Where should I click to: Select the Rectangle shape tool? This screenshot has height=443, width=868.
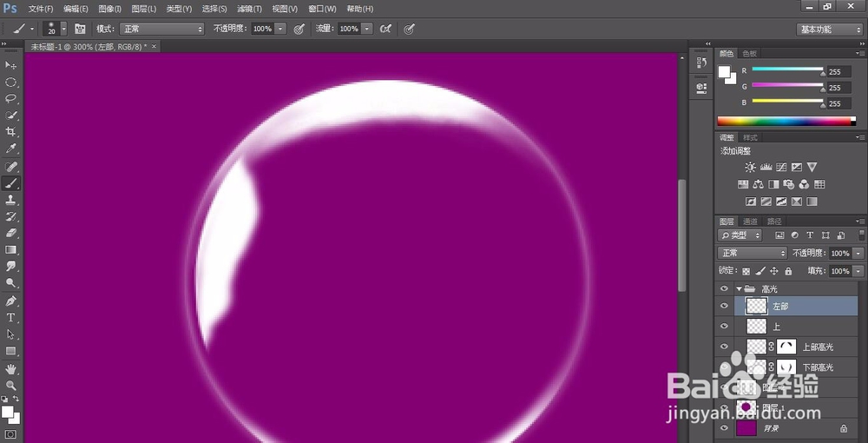[x=10, y=351]
